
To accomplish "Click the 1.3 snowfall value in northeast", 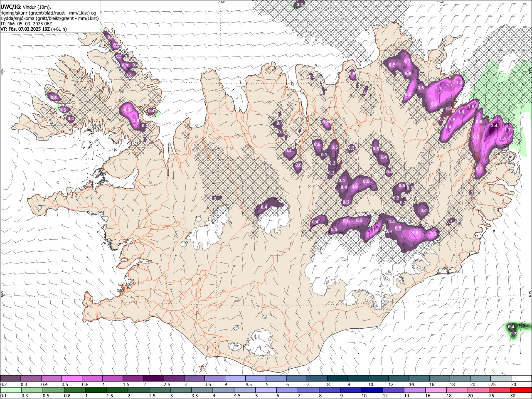I will tap(438, 89).
